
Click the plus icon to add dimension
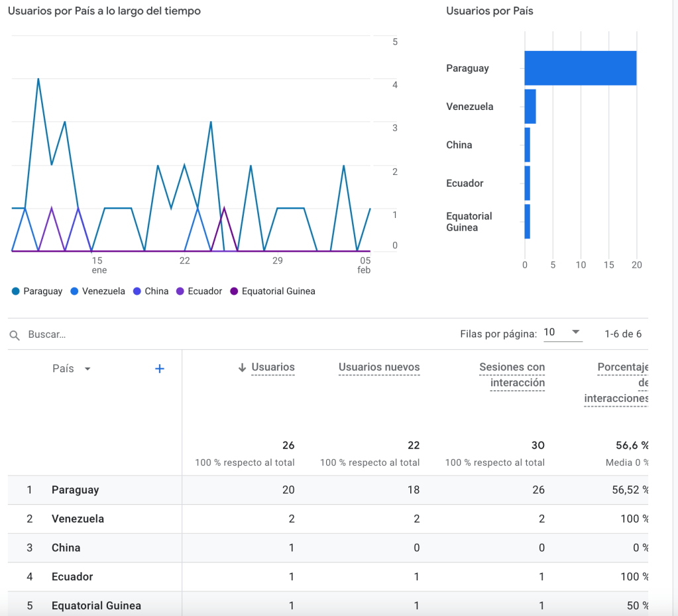[x=159, y=369]
